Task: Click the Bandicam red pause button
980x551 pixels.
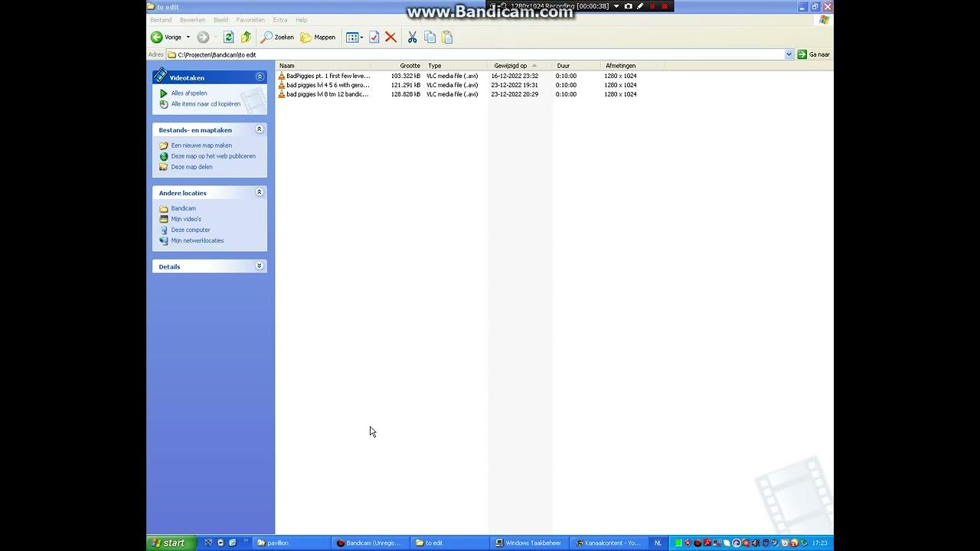Action: point(652,6)
